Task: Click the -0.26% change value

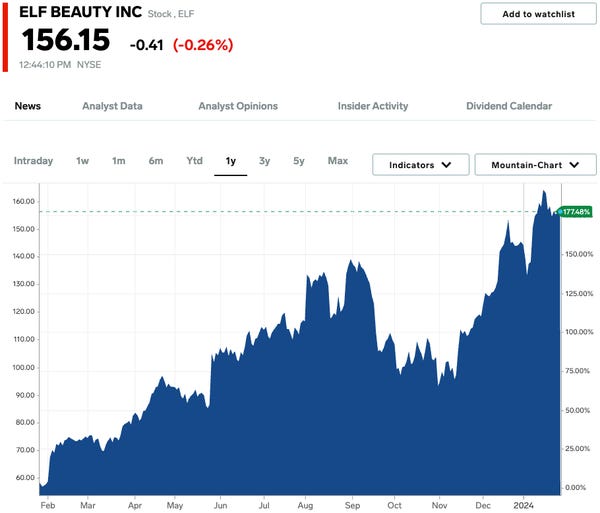Action: coord(203,45)
